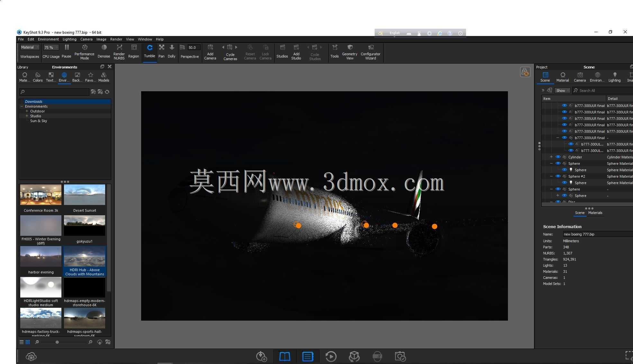Collapse the Sphere #2 tree node
This screenshot has width=633, height=364.
551,176
